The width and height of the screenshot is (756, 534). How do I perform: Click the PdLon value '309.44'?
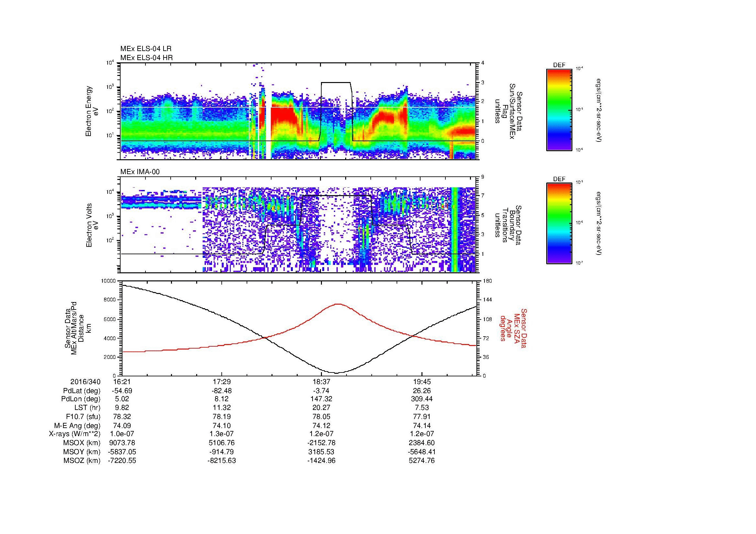(422, 399)
